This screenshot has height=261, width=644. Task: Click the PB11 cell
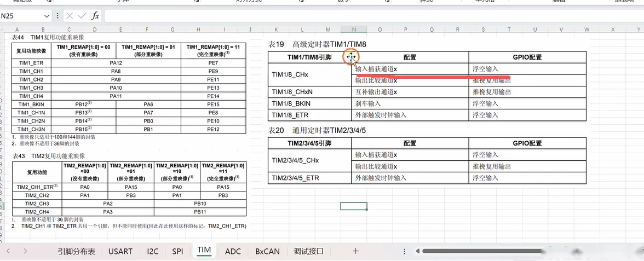click(200, 212)
